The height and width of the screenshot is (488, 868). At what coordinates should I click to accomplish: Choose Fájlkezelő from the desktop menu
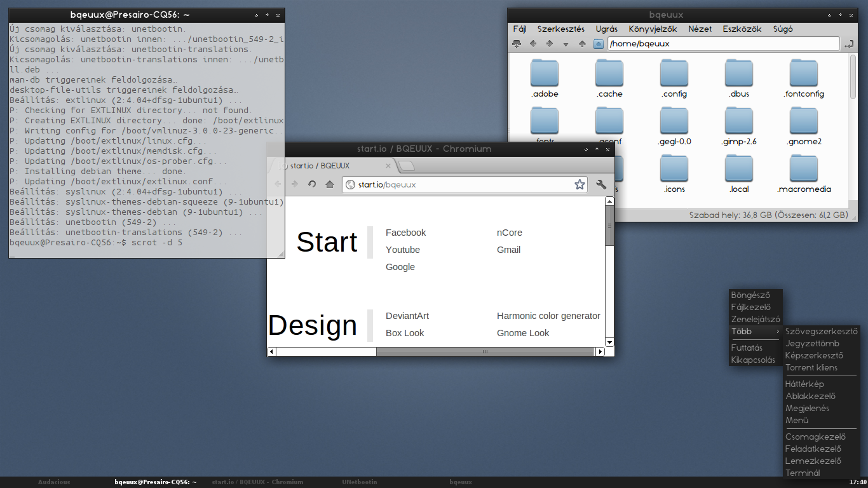pyautogui.click(x=756, y=307)
